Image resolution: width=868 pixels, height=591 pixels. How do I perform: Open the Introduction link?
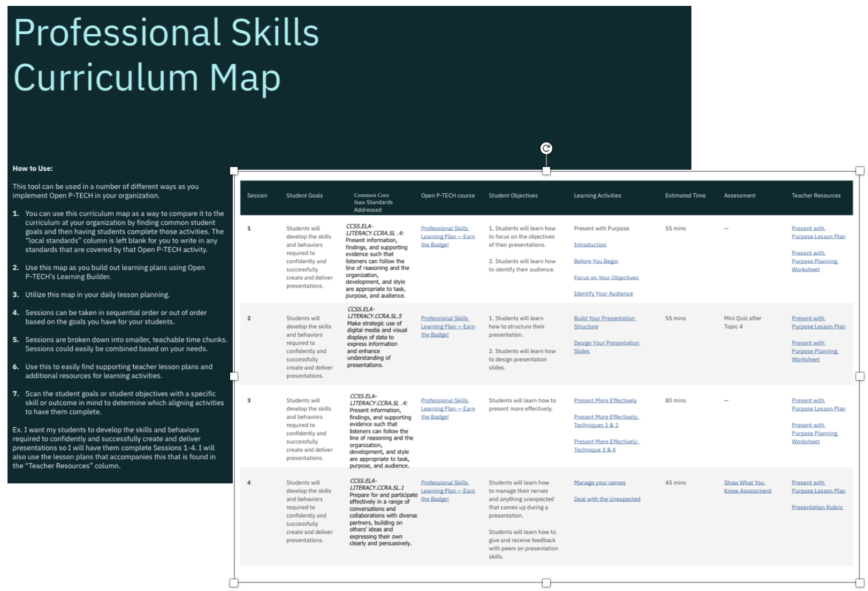pos(590,245)
